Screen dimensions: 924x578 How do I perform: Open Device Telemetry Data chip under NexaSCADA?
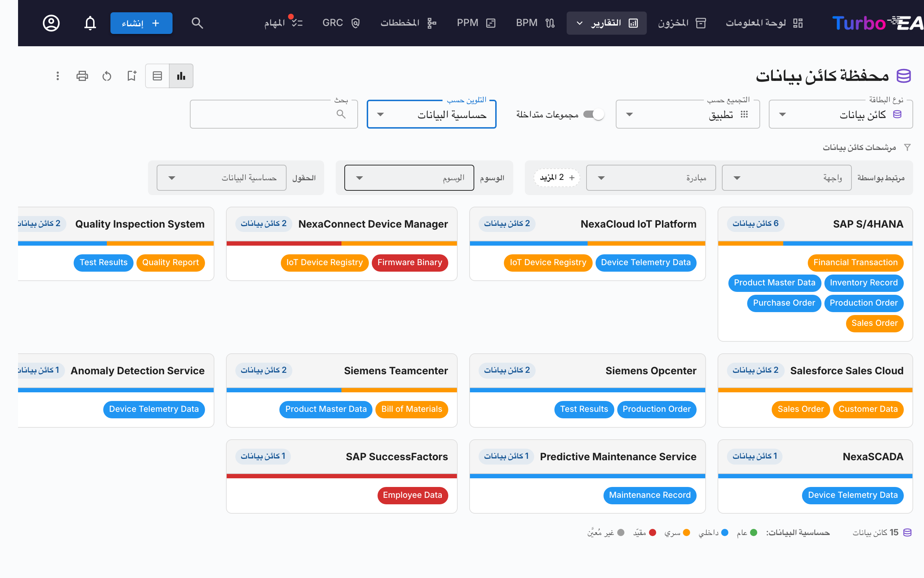click(x=853, y=495)
